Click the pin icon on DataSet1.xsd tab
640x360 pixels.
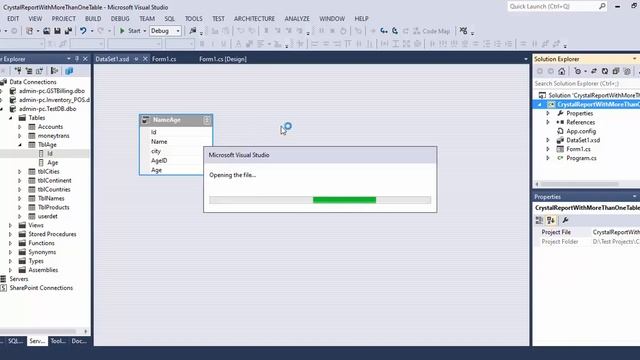[x=136, y=59]
